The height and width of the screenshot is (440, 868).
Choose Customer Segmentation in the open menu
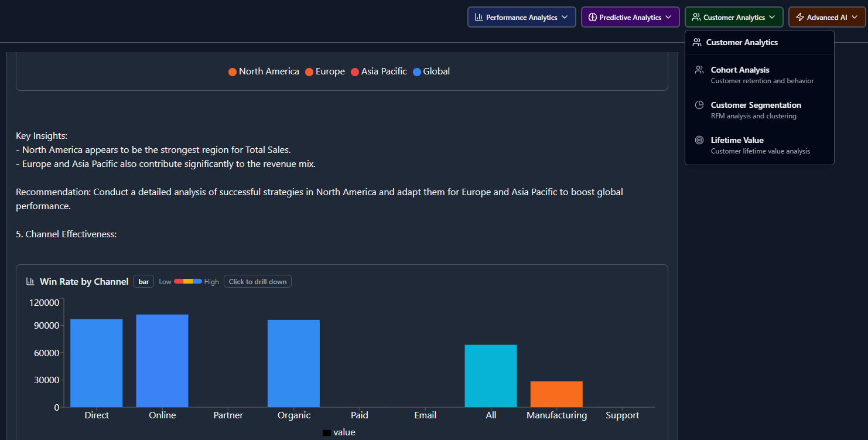click(x=756, y=110)
